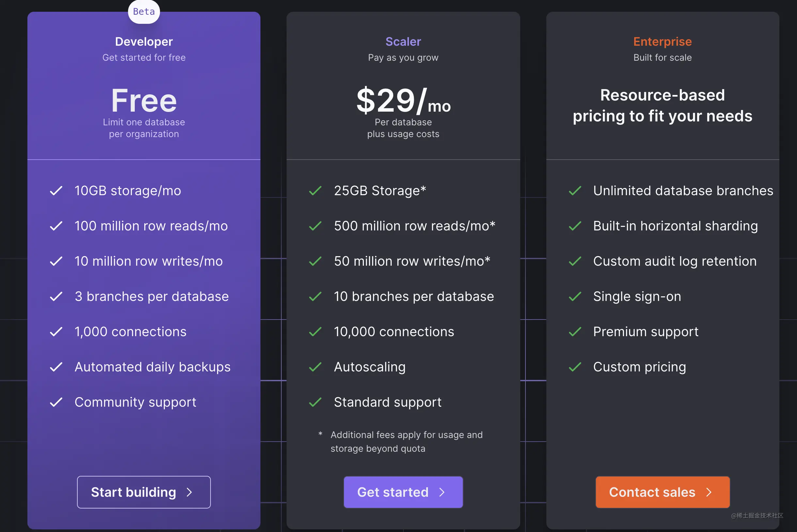Click the Start building button
The image size is (797, 532).
144,492
